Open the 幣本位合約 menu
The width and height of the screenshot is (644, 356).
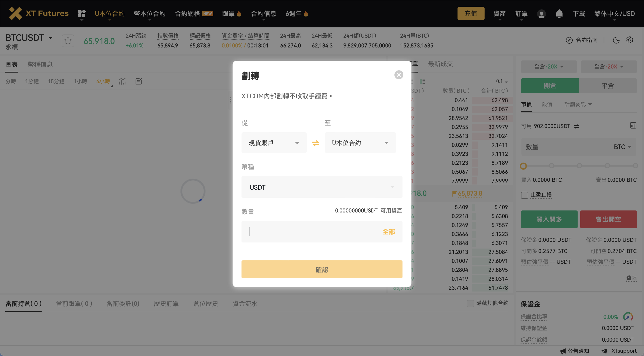pyautogui.click(x=149, y=14)
